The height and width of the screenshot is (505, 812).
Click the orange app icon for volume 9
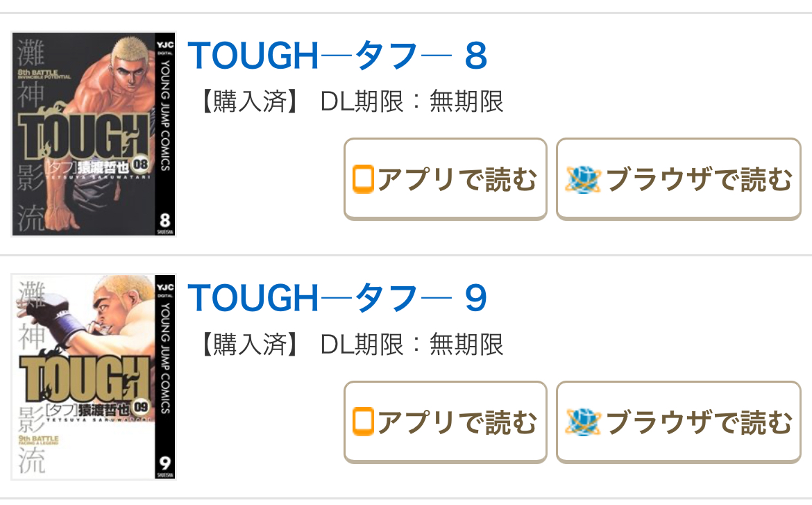click(363, 422)
